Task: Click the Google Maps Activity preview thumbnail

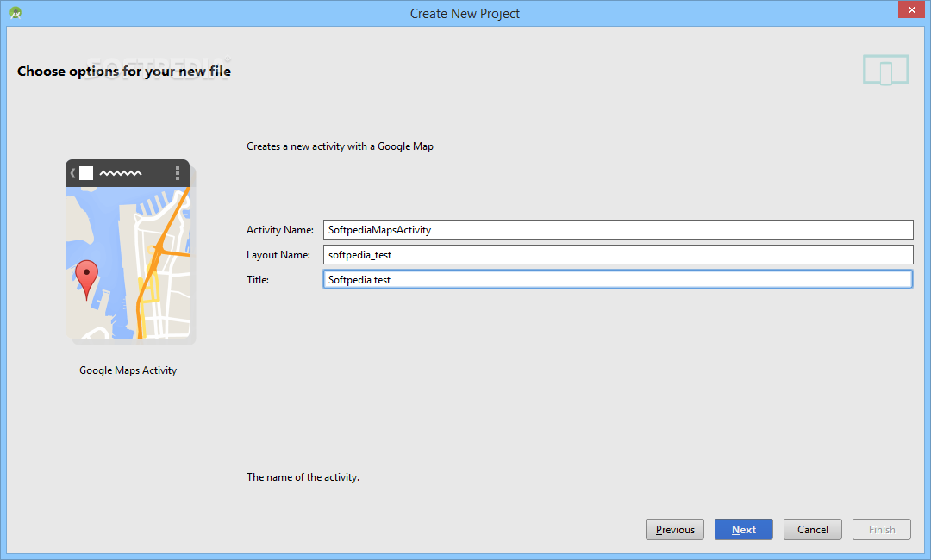Action: coord(130,252)
